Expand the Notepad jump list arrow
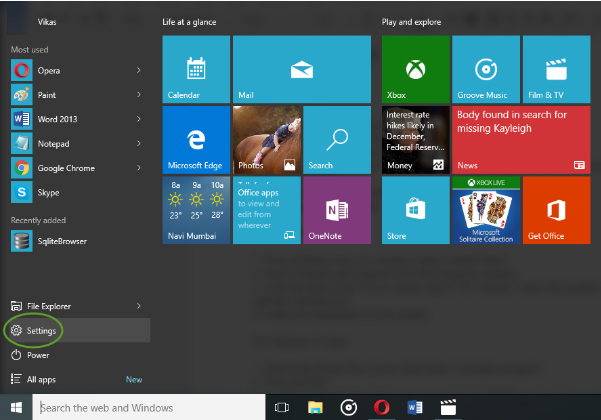 tap(139, 143)
